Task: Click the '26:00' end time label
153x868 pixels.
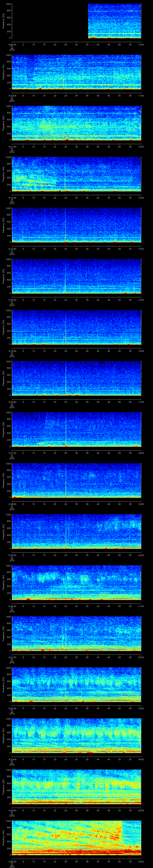Action: (x=141, y=861)
